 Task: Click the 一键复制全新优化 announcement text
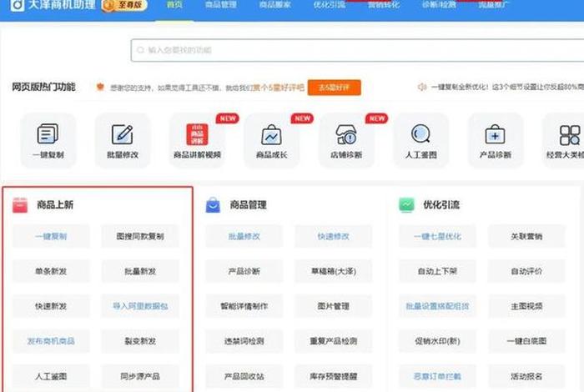pyautogui.click(x=507, y=87)
